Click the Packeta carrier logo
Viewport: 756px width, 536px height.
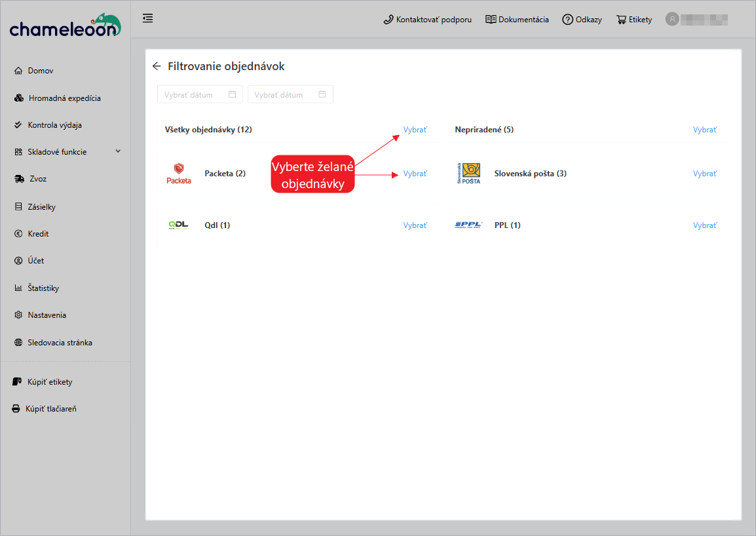pos(179,174)
